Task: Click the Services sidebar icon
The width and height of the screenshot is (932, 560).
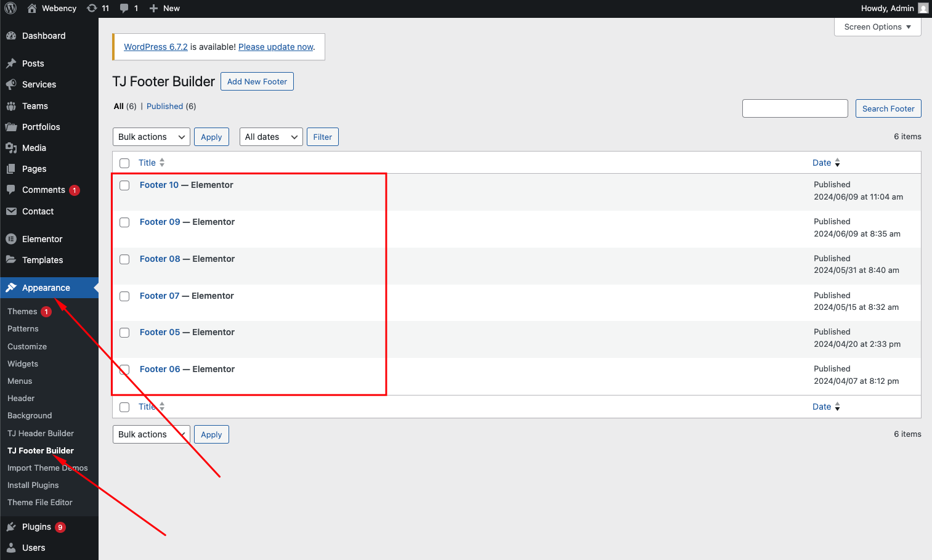Action: click(x=11, y=84)
